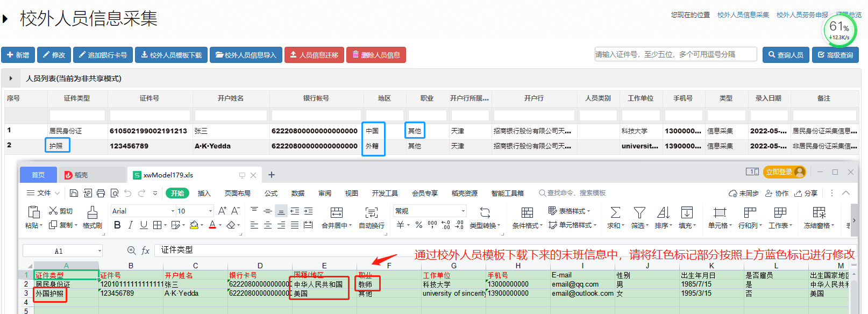
Task: Click the freeze panes (冻结窗格) icon
Action: click(x=819, y=213)
